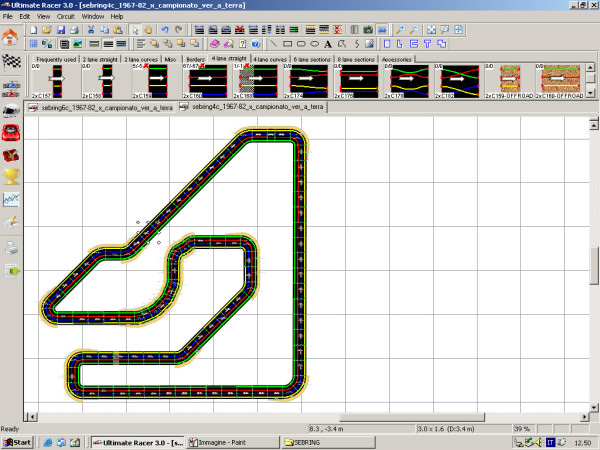
Task: Select the scissors Cut tool
Action: click(x=90, y=30)
